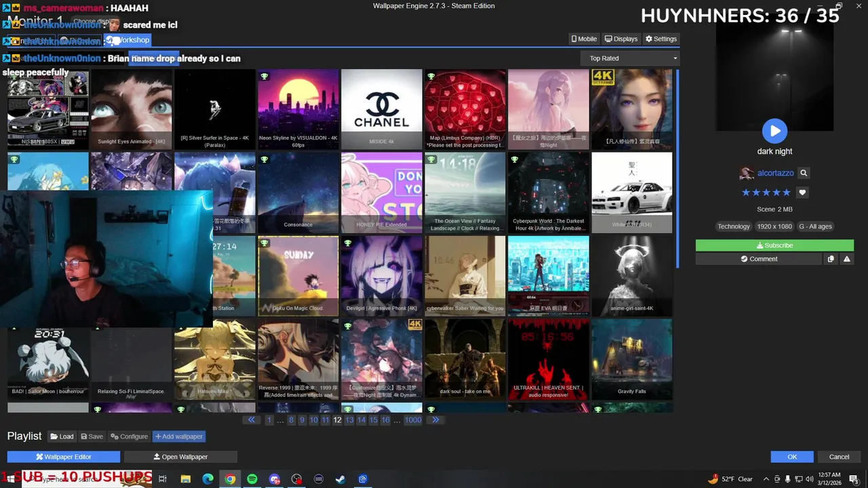Viewport: 868px width, 488px height.
Task: Open the Wallpaper Editor
Action: pos(64,457)
